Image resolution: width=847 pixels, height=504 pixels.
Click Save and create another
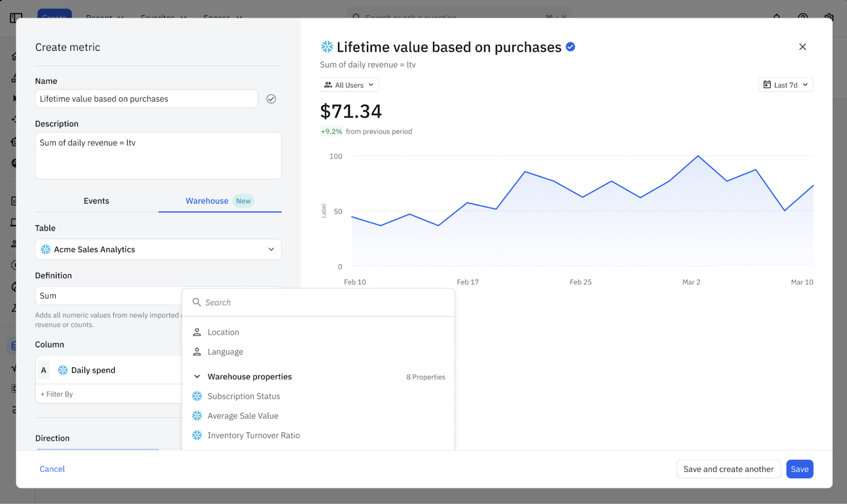click(x=728, y=469)
